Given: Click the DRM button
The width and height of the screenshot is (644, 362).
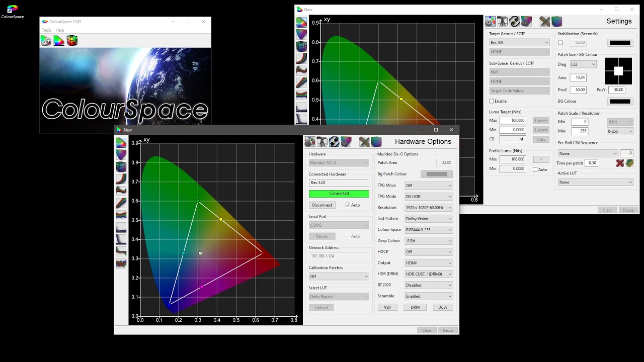Looking at the screenshot, I should tap(415, 307).
